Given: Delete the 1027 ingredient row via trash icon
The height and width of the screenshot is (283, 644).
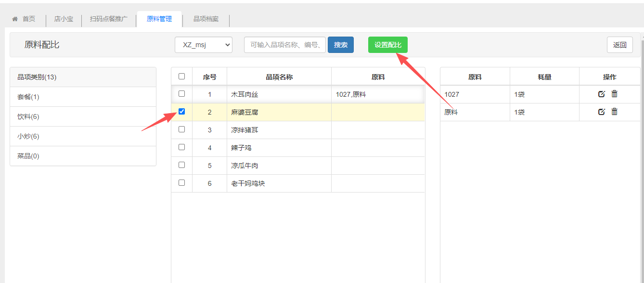Looking at the screenshot, I should tap(614, 94).
